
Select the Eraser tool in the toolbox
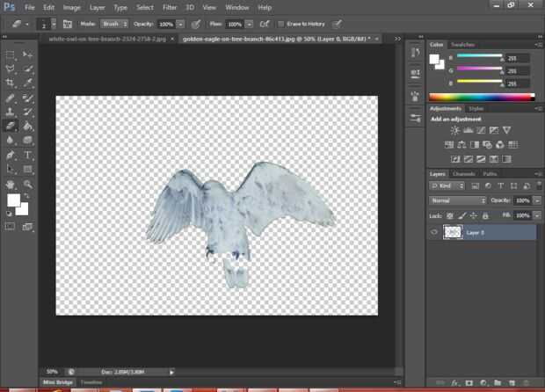pos(11,126)
